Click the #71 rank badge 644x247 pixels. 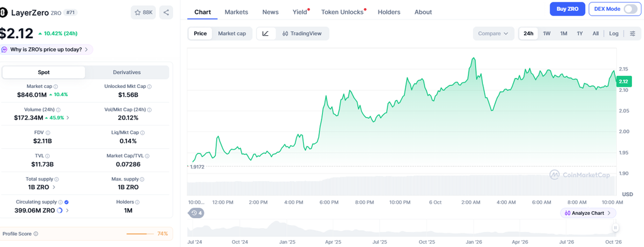pos(70,13)
